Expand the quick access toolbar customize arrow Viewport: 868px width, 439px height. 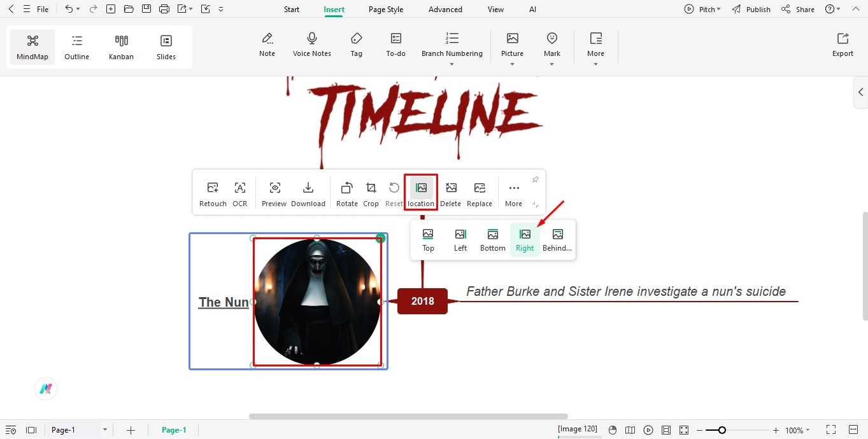[x=221, y=9]
